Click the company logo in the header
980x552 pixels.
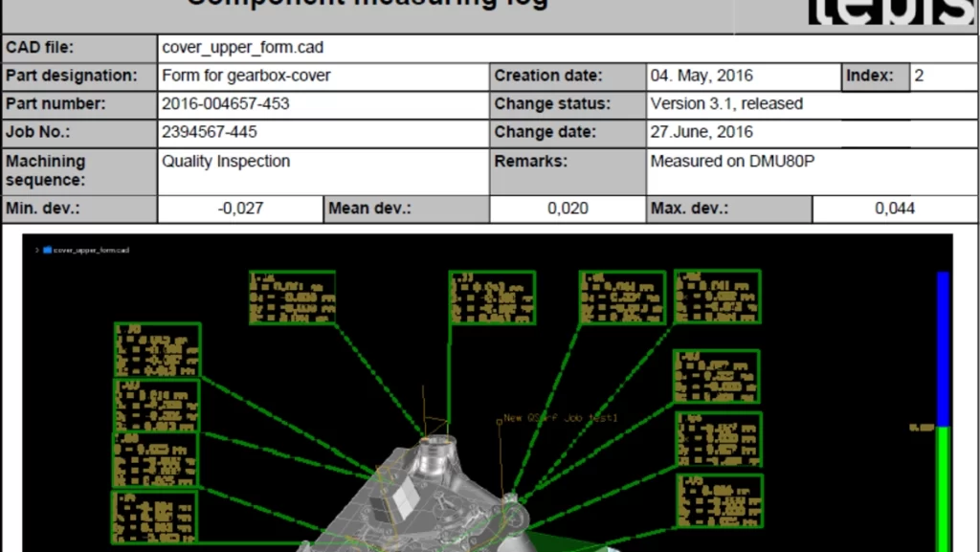tap(891, 12)
